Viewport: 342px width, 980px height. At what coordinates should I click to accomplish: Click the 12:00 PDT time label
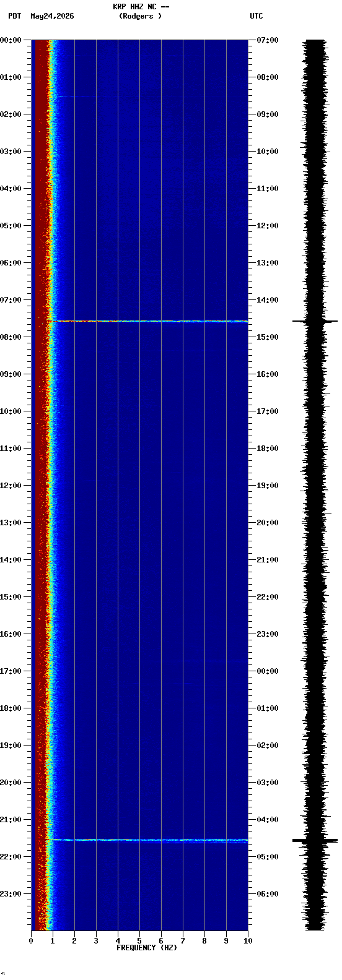[x=11, y=486]
